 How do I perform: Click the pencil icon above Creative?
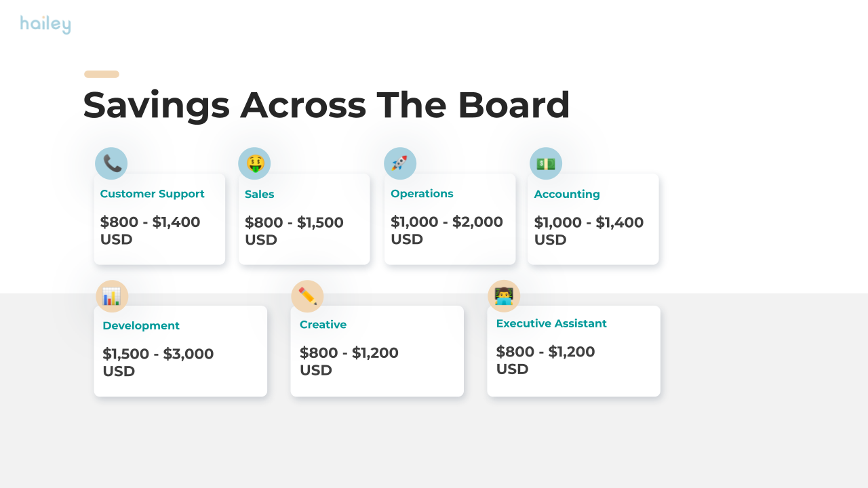[307, 296]
